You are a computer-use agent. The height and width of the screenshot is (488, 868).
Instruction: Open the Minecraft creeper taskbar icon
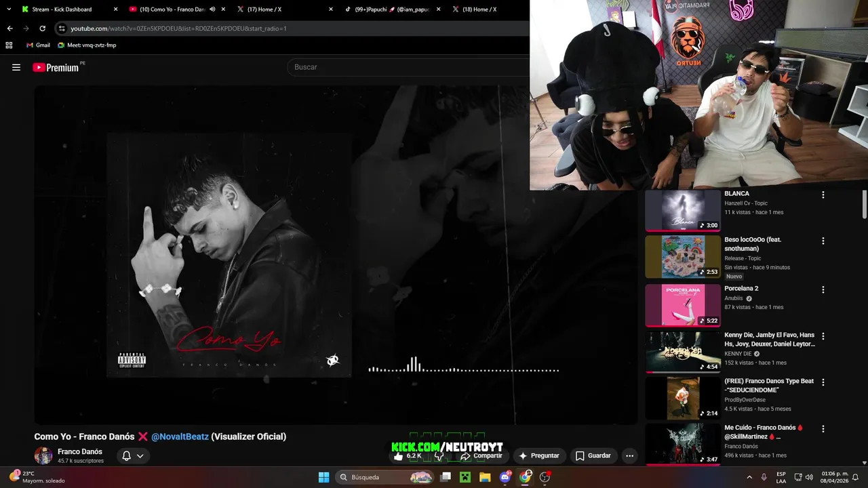(x=465, y=477)
